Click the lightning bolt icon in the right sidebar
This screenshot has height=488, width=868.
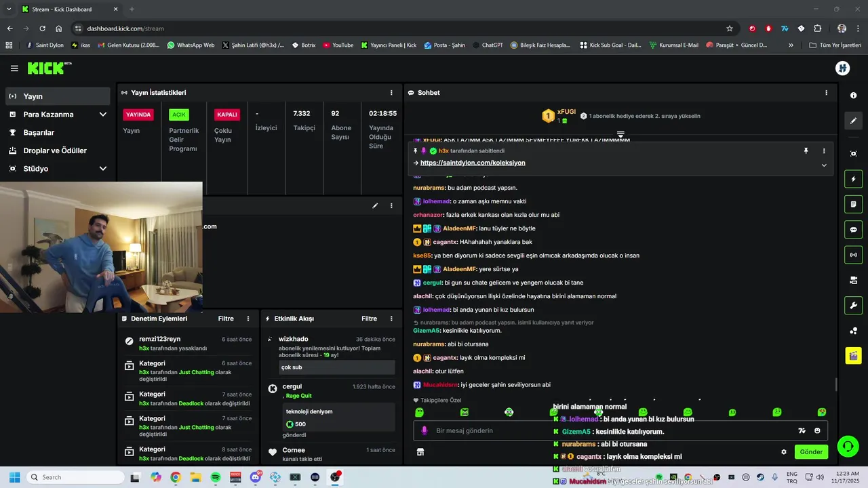pyautogui.click(x=853, y=180)
